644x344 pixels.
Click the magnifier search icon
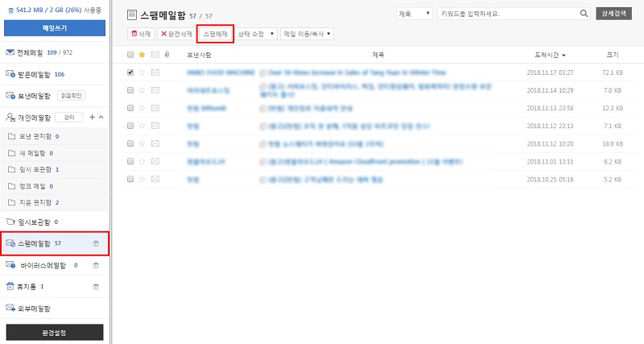coord(584,14)
